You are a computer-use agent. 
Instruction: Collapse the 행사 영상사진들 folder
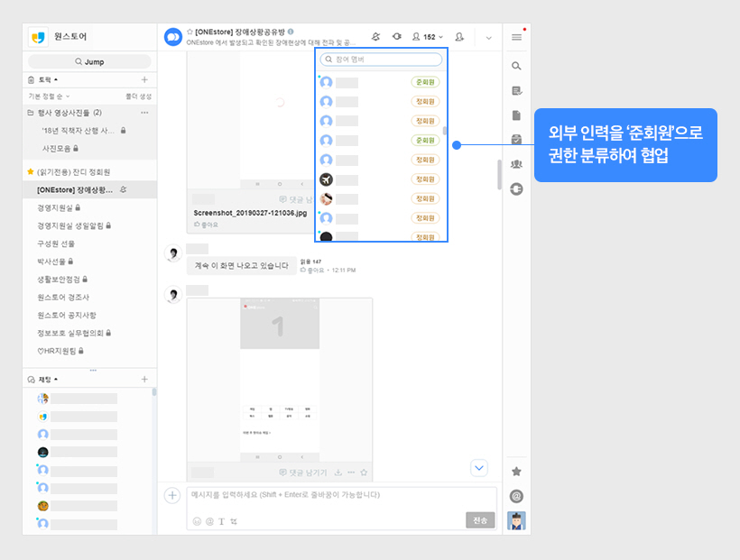pyautogui.click(x=31, y=113)
